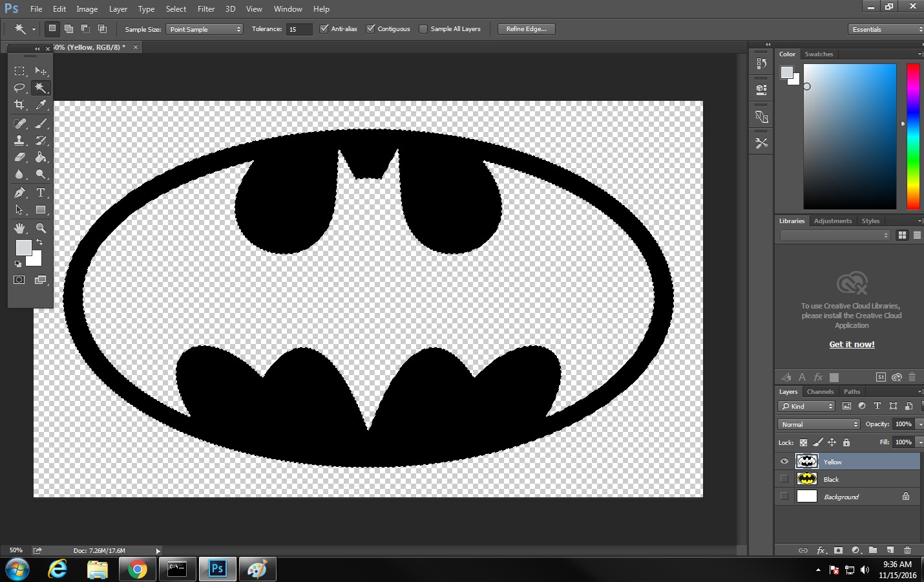This screenshot has width=924, height=582.
Task: Hide the Yellow layer
Action: point(784,462)
